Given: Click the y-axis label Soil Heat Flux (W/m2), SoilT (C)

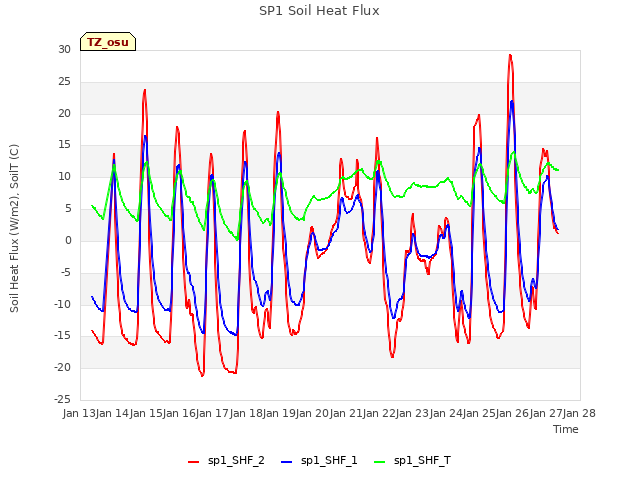Looking at the screenshot, I should coord(14,228).
